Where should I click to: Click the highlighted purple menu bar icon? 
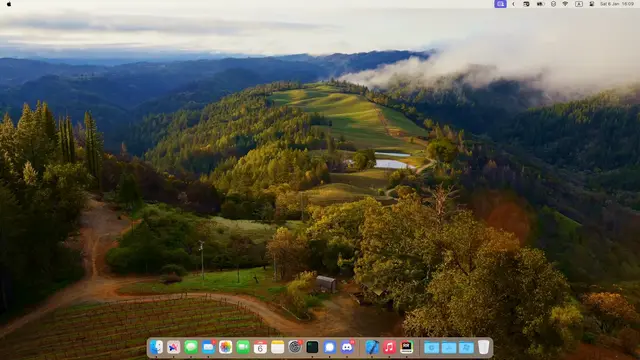point(500,4)
